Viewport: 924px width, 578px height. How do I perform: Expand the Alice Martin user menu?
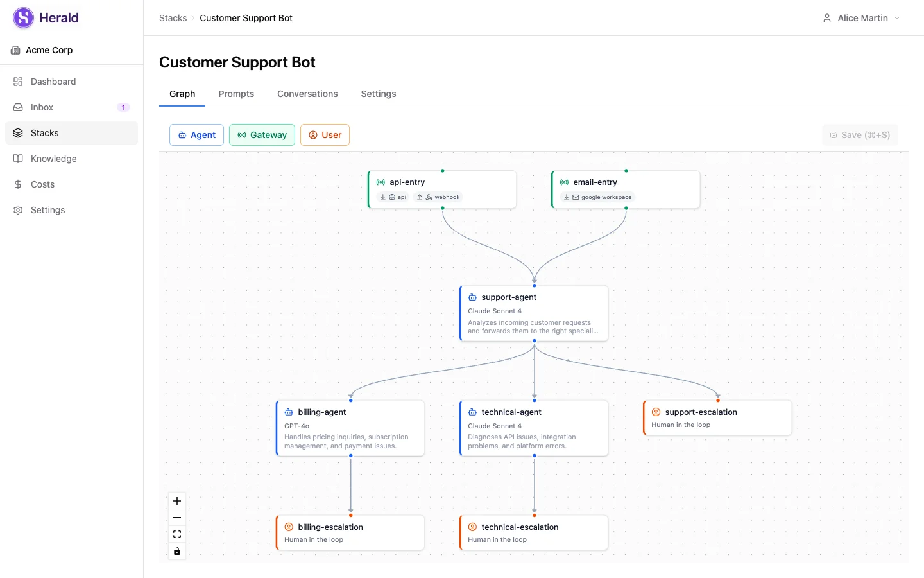(862, 18)
